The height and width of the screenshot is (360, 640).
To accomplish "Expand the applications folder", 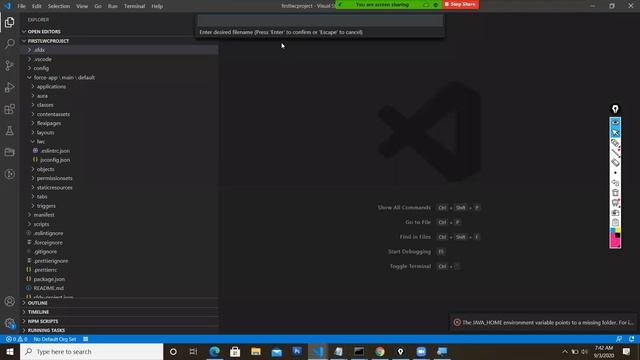I will (x=120, y=87).
